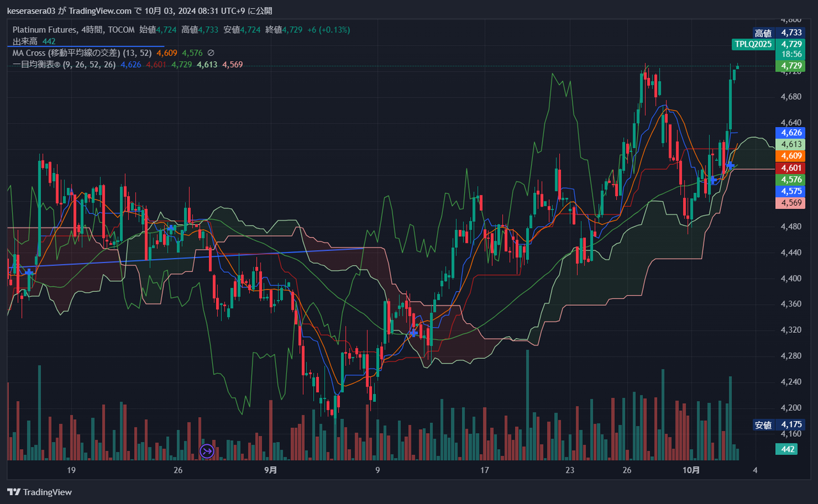Click the 安値 4,175 price scale label
The height and width of the screenshot is (504, 818).
tap(778, 425)
